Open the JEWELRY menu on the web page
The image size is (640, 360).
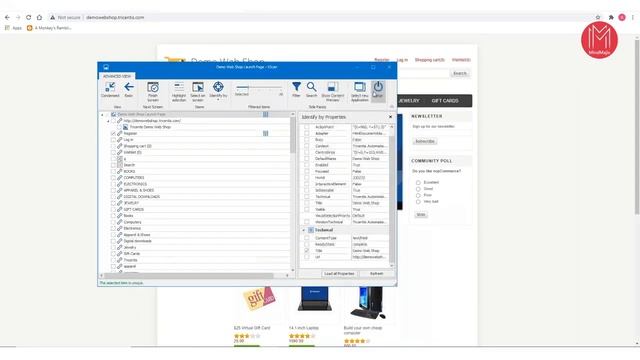point(409,101)
